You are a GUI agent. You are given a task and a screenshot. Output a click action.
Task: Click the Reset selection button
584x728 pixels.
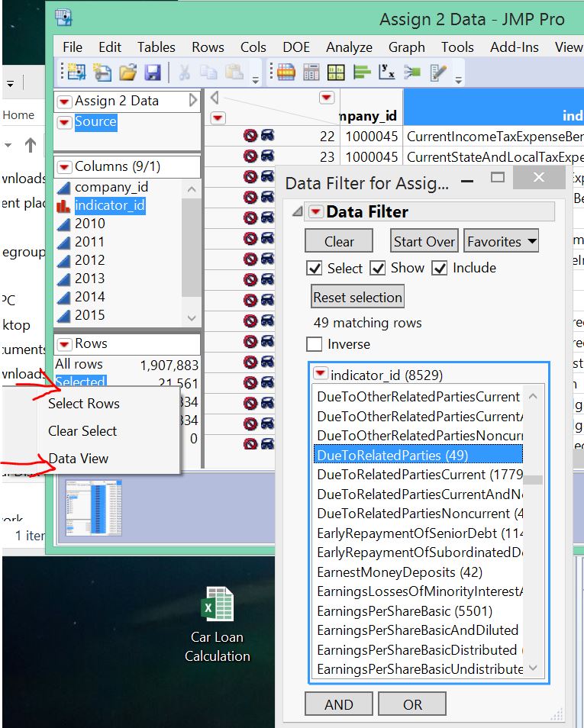tap(357, 297)
